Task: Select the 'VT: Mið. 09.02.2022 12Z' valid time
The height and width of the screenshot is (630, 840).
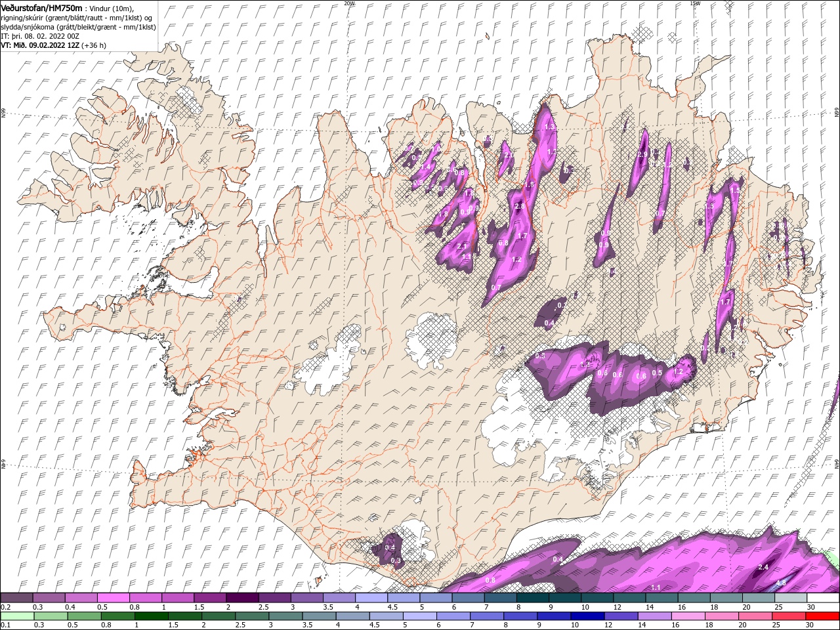Action: point(41,45)
